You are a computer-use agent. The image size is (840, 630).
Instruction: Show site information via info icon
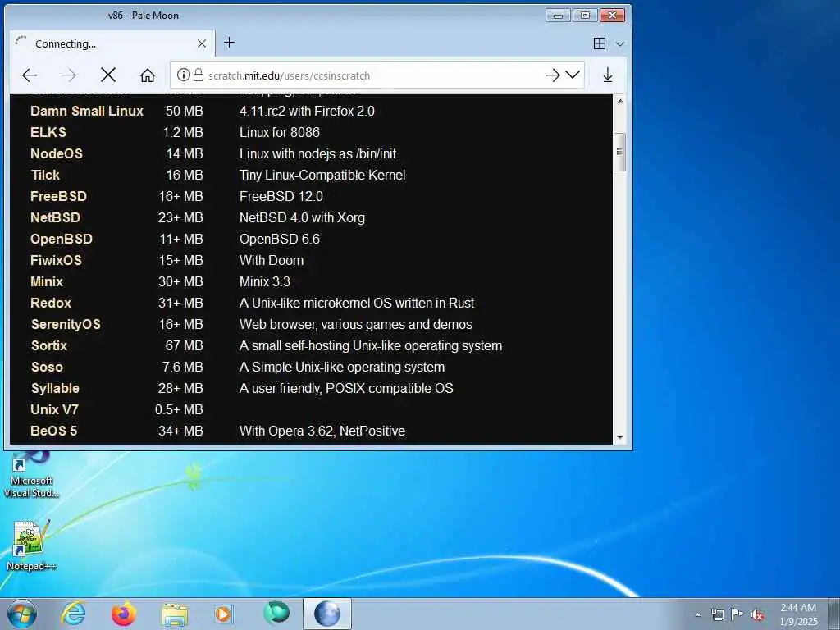click(x=183, y=75)
